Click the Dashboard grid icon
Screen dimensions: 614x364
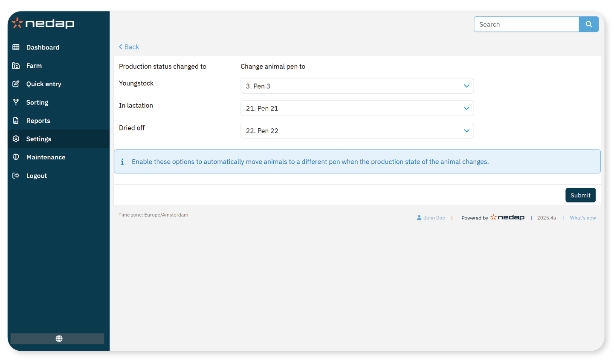point(16,47)
